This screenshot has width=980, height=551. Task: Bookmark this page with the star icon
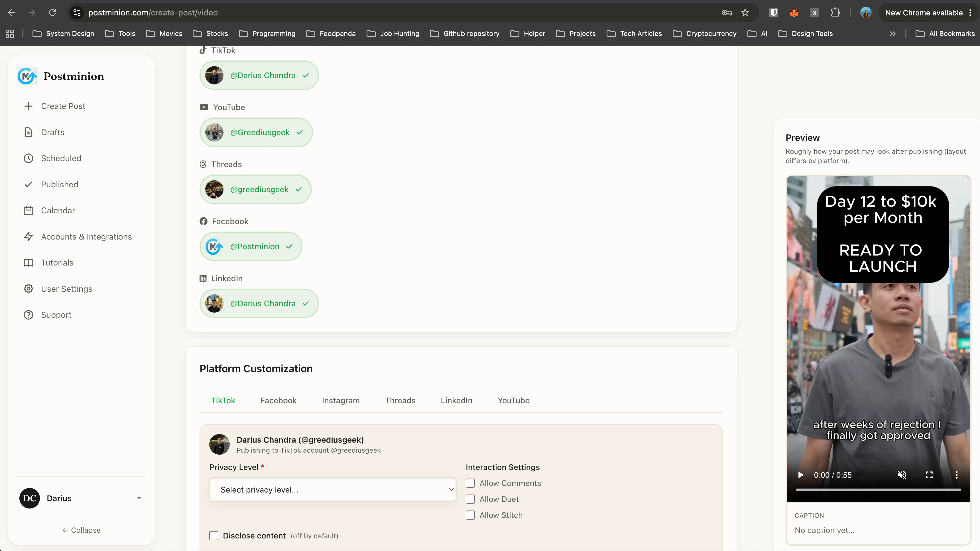point(745,13)
